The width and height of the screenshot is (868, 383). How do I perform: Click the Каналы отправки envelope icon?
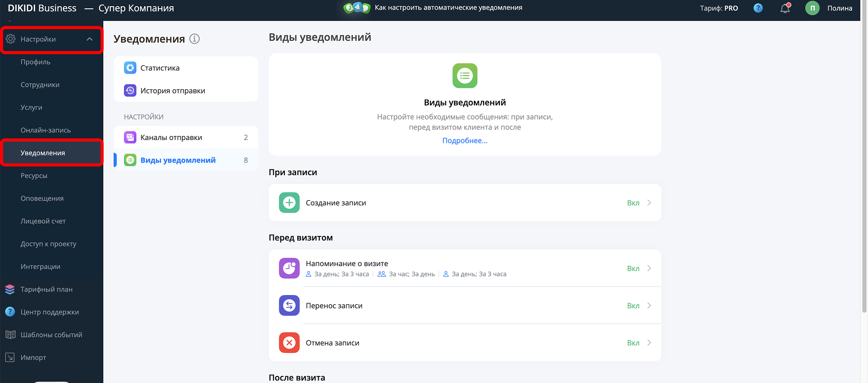(130, 137)
